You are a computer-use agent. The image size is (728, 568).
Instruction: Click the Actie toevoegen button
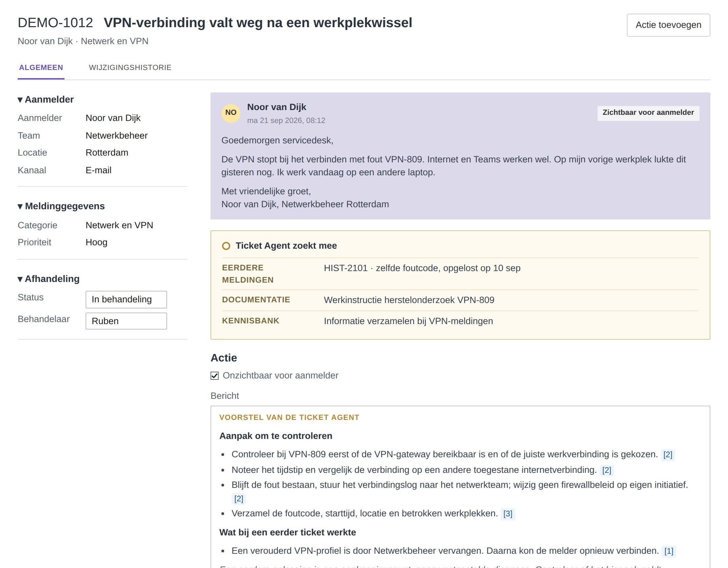click(x=668, y=25)
